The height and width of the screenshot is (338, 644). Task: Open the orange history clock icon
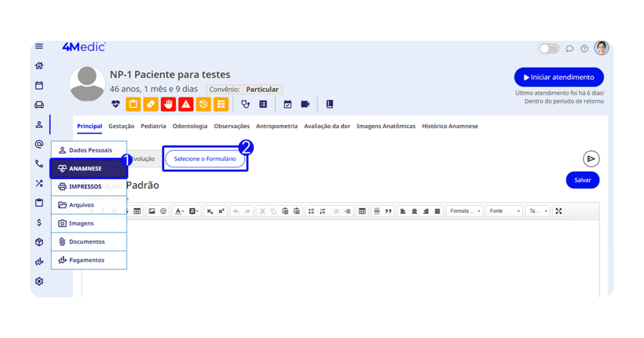[x=203, y=104]
